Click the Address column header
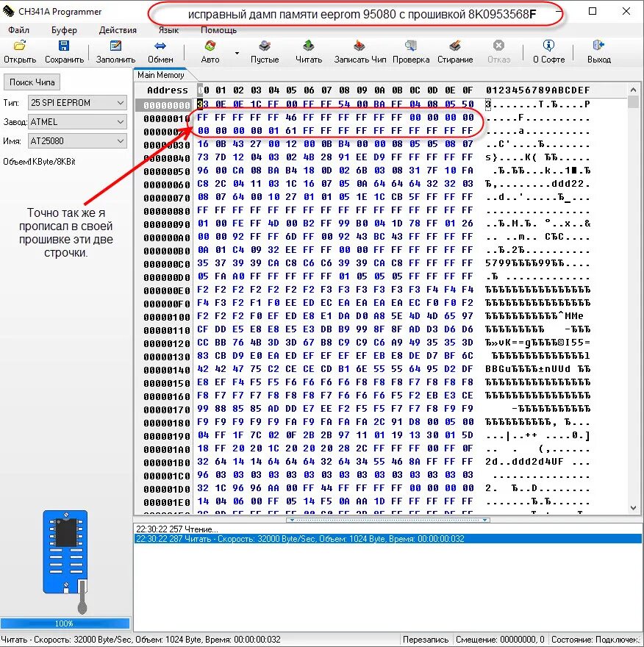Image resolution: width=644 pixels, height=647 pixels. 167,90
